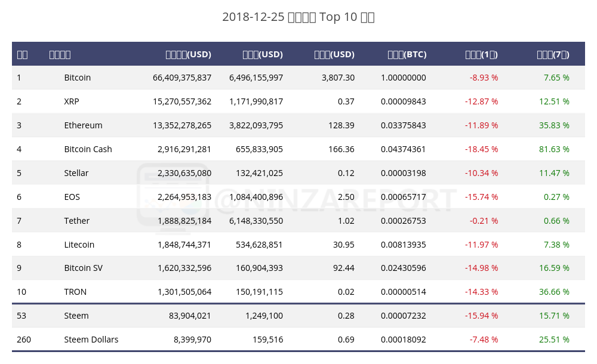This screenshot has width=597, height=364.
Task: Click Steem Dollars volume "159,516"
Action: pos(267,340)
